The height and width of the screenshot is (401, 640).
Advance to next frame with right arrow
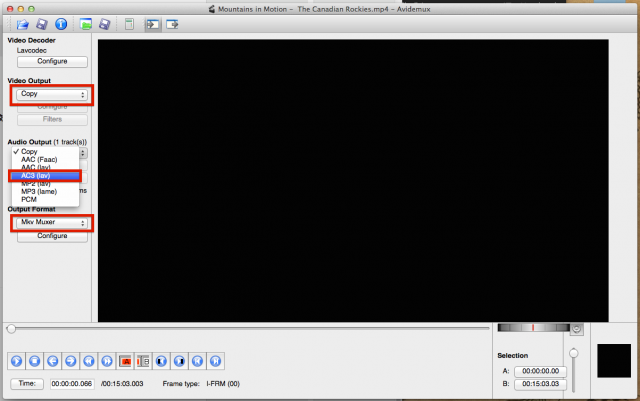pyautogui.click(x=71, y=361)
